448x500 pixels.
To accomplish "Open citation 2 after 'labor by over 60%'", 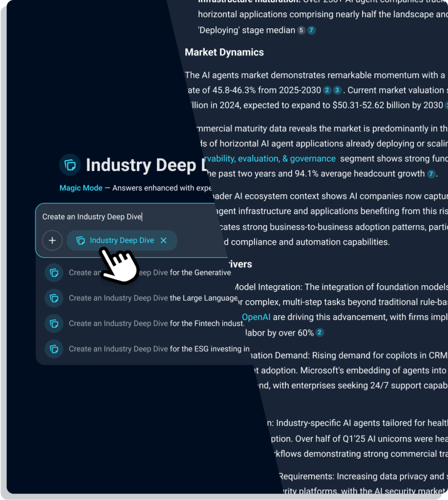I will tap(320, 333).
